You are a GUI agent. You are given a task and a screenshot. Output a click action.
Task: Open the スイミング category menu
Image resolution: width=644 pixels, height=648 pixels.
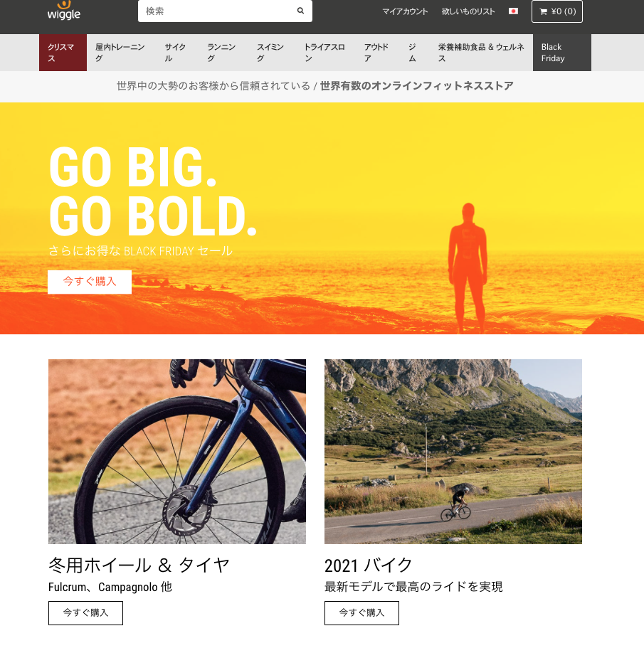270,53
